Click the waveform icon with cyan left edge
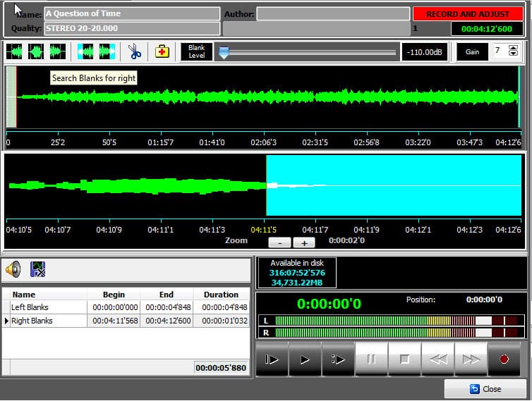This screenshot has width=532, height=401. pyautogui.click(x=85, y=51)
